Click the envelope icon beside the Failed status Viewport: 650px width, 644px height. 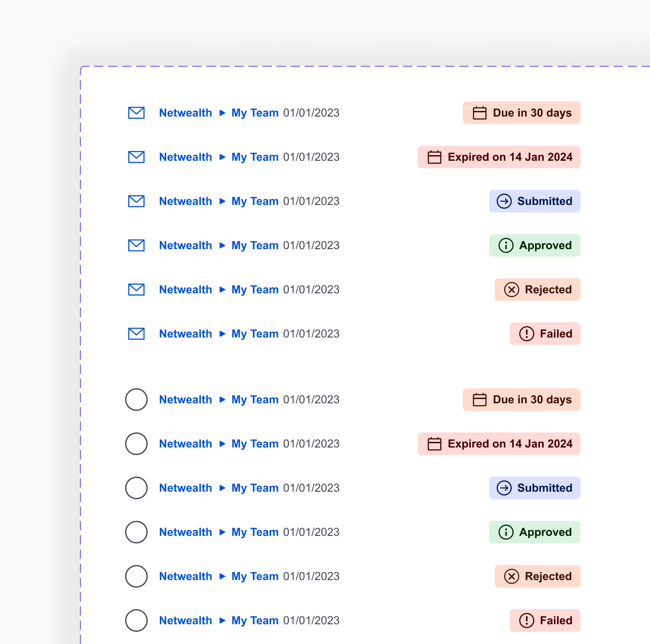[x=136, y=334]
